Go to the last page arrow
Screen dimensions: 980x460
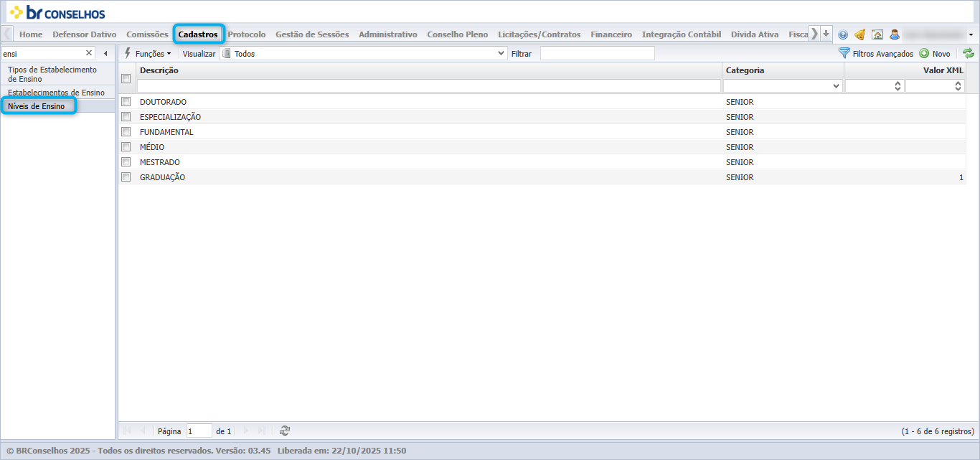click(x=262, y=431)
